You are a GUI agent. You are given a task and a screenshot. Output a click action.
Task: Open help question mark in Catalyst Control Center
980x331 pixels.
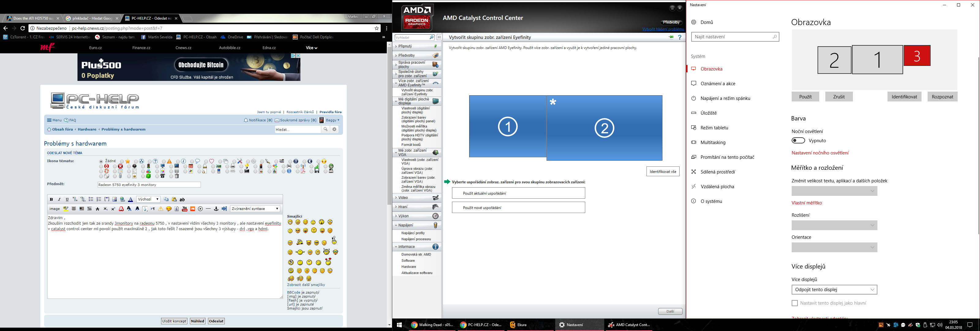[680, 37]
